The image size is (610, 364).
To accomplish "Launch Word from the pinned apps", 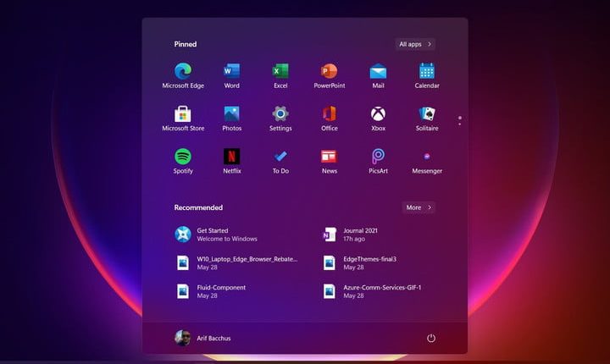I will click(231, 71).
